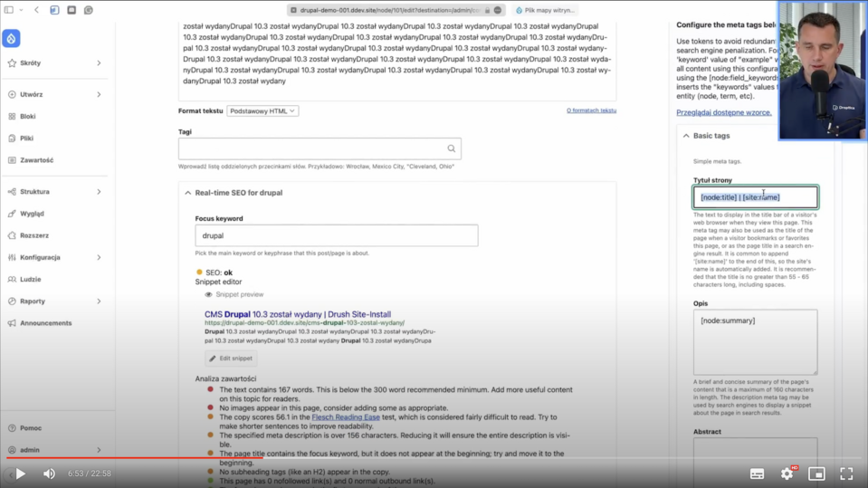
Task: Click the Zawartość icon
Action: pyautogui.click(x=12, y=160)
